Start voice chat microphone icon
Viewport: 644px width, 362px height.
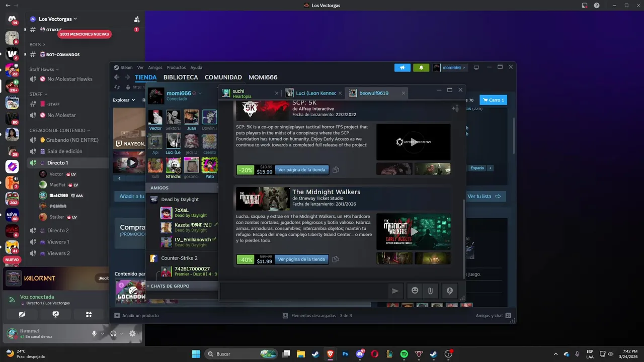pyautogui.click(x=449, y=291)
